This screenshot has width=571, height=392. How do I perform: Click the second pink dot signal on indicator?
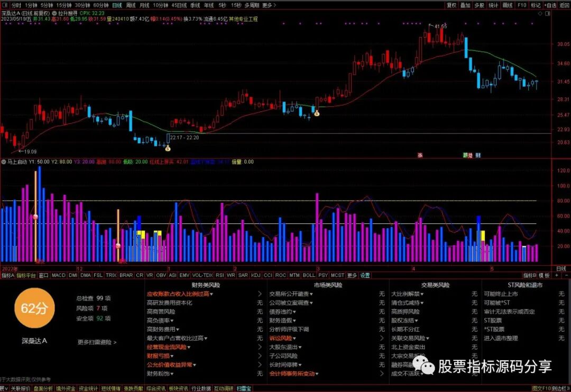tap(118, 246)
